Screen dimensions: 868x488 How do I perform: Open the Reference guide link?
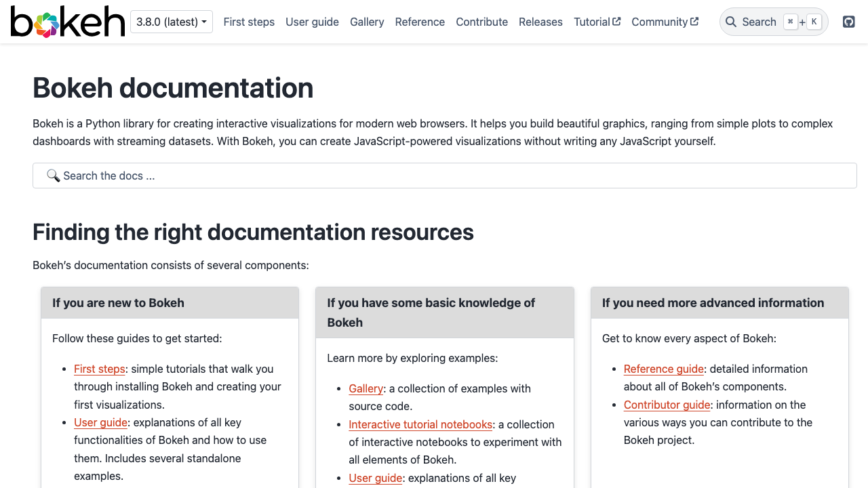coord(663,369)
